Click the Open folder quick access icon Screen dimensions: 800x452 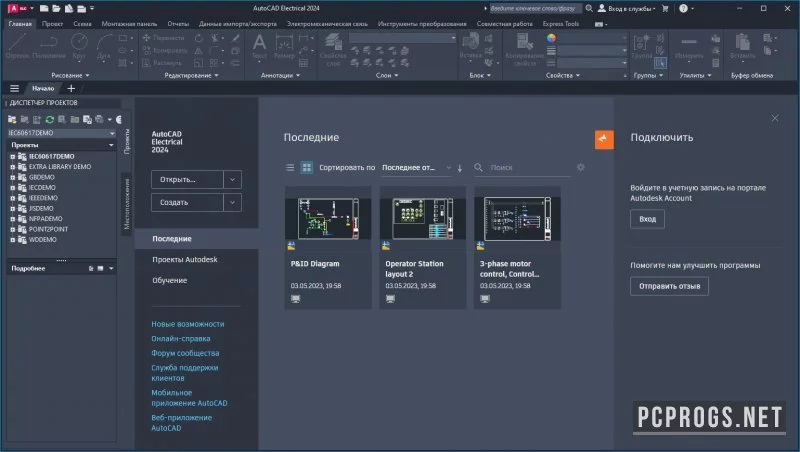pos(56,8)
